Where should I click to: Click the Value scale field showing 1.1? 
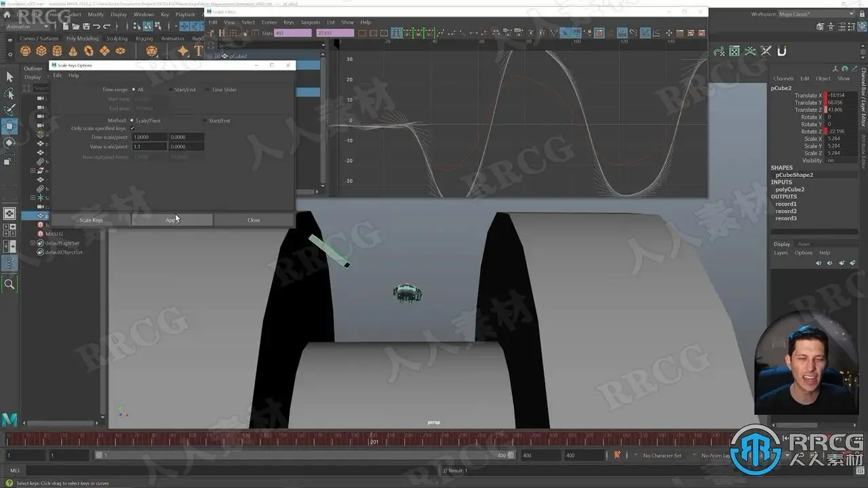point(149,146)
